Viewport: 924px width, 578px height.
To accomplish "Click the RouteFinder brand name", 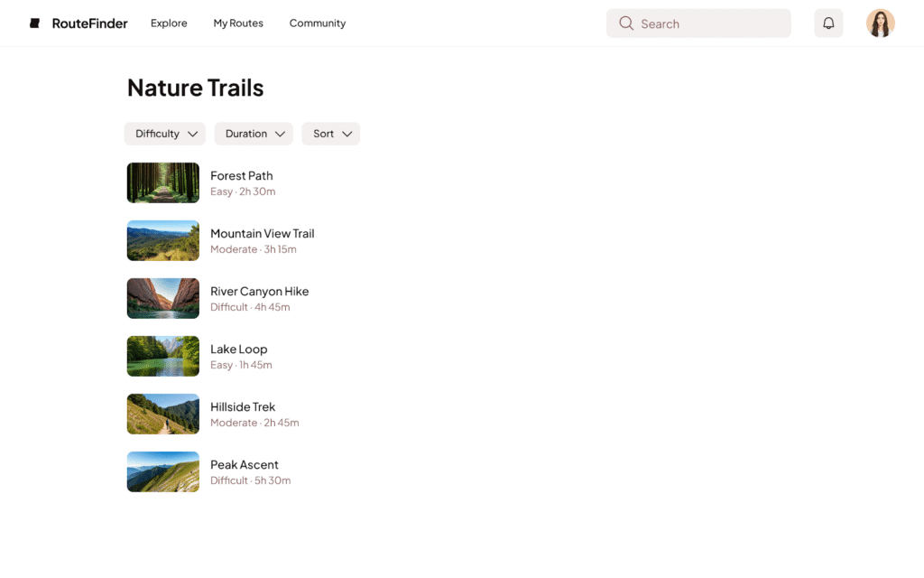I will [89, 23].
